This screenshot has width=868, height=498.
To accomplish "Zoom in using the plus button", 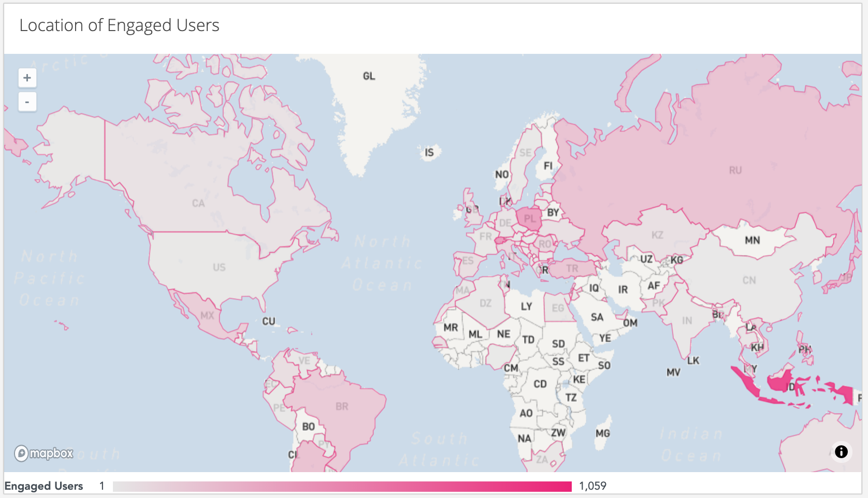I will click(27, 78).
